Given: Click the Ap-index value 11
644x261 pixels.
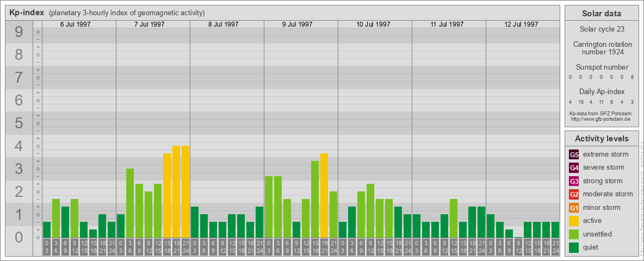Looking at the screenshot, I should coord(601,102).
